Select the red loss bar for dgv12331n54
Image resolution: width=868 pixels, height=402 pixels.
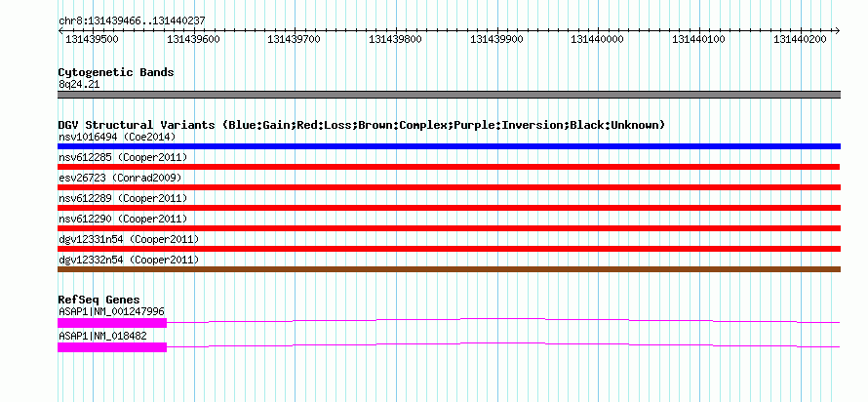[x=449, y=249]
